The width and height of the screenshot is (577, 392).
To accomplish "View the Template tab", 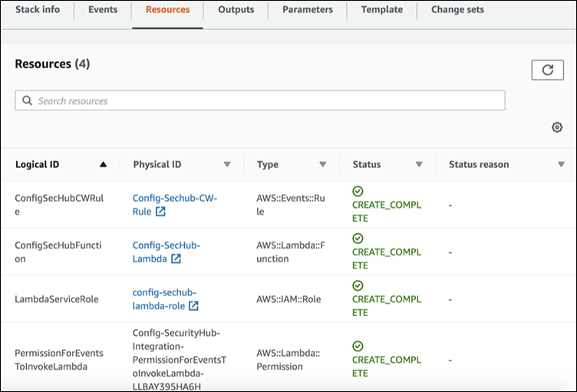I will [382, 9].
